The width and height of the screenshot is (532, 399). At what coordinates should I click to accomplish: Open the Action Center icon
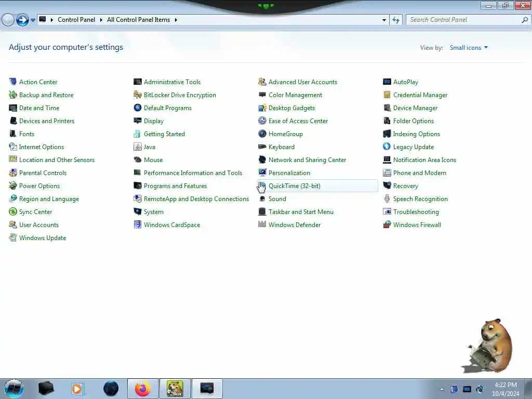pyautogui.click(x=13, y=82)
